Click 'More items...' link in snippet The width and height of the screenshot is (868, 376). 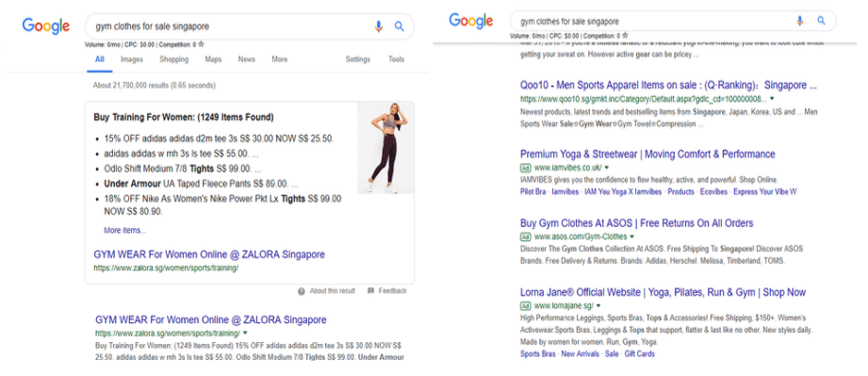click(x=125, y=230)
